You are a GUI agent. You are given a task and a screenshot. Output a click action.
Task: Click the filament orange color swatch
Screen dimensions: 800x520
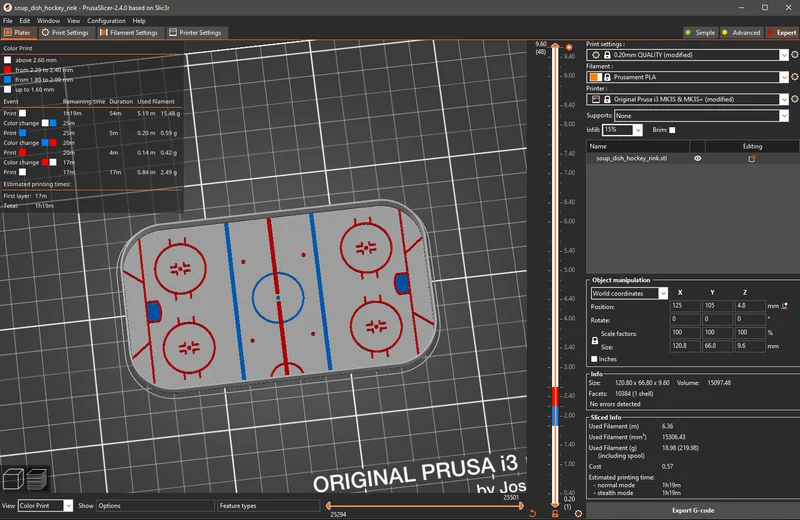pyautogui.click(x=595, y=77)
